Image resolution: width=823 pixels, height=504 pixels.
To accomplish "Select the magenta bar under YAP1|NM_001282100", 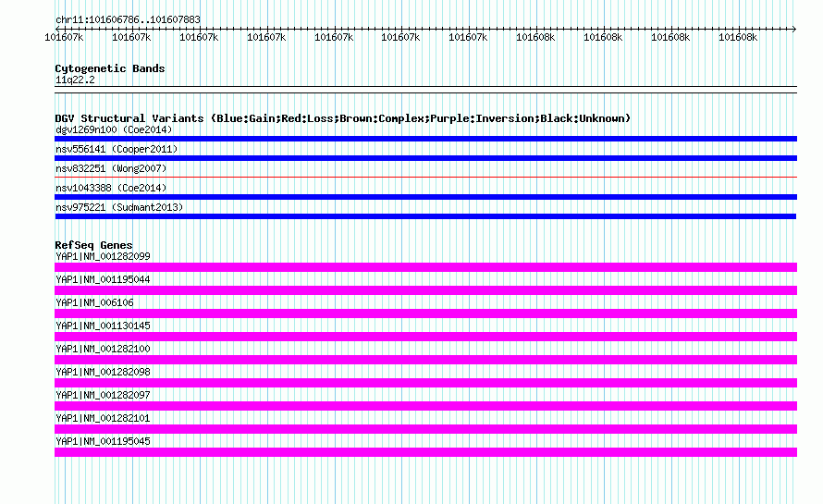I will tap(425, 360).
